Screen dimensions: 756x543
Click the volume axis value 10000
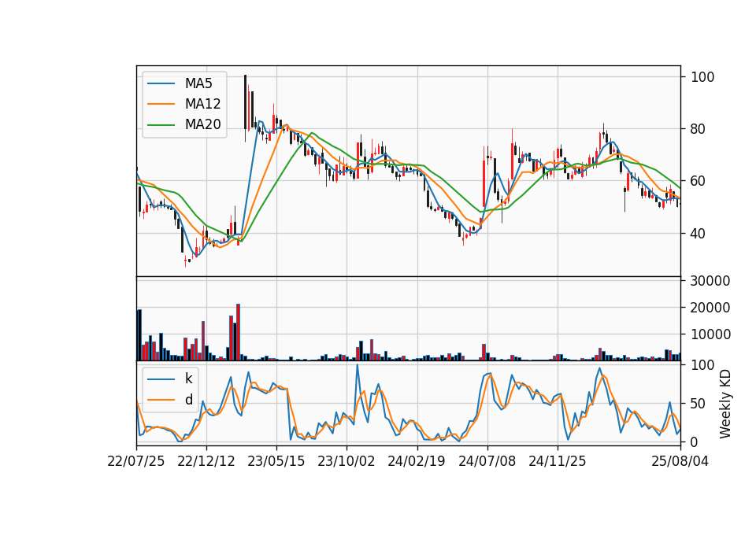point(710,334)
